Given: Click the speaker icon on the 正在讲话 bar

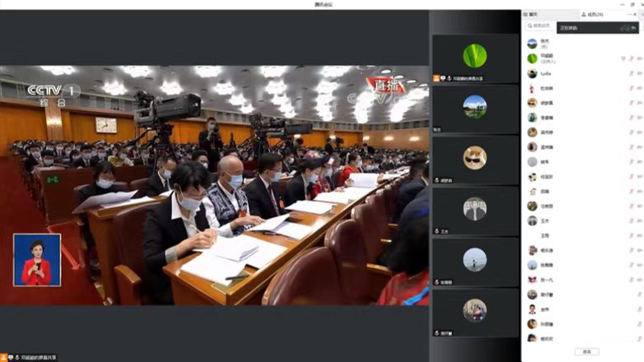Looking at the screenshot, I should coord(624,28).
